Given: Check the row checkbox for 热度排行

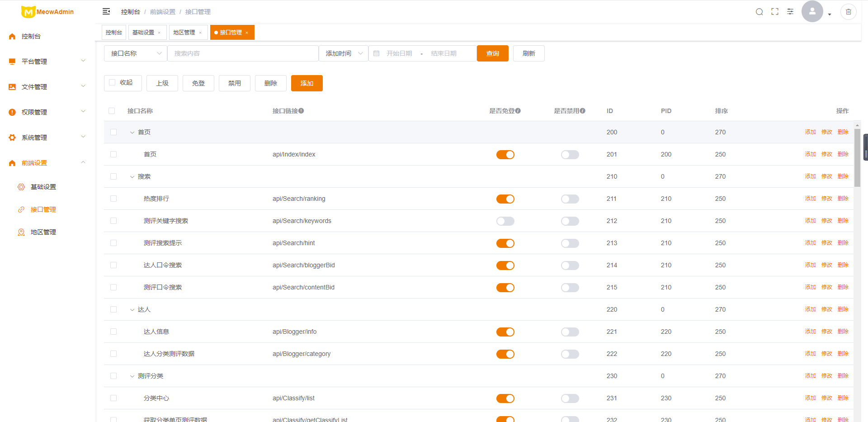Looking at the screenshot, I should (113, 199).
